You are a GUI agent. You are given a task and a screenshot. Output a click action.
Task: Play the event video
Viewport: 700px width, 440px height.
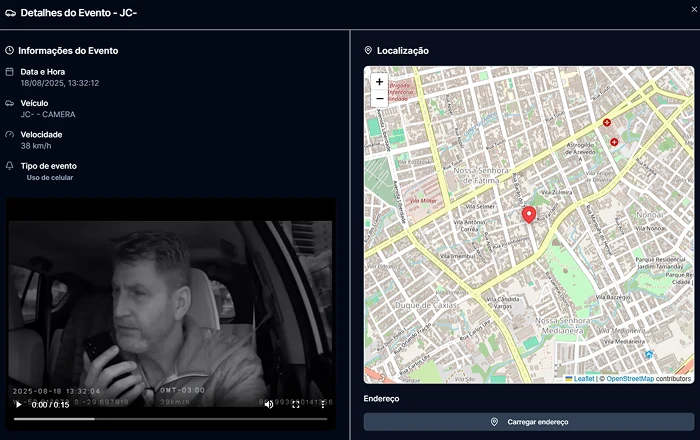coord(18,404)
